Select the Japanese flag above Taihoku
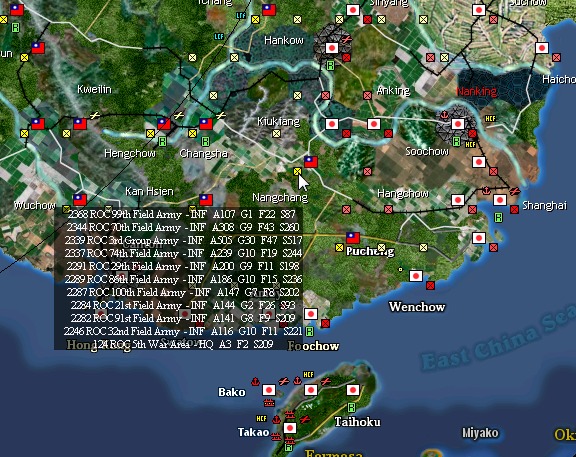576x457 pixels. point(353,390)
